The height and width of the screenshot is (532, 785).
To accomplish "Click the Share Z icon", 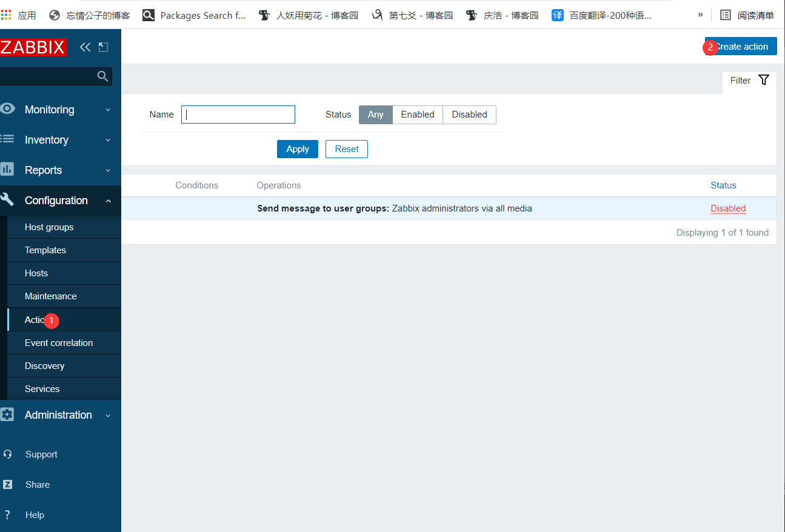I will pyautogui.click(x=7, y=484).
